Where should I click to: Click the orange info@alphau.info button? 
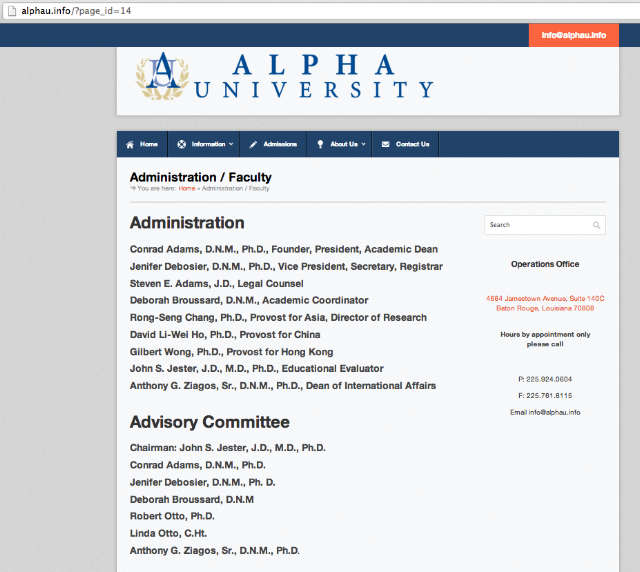coord(574,35)
